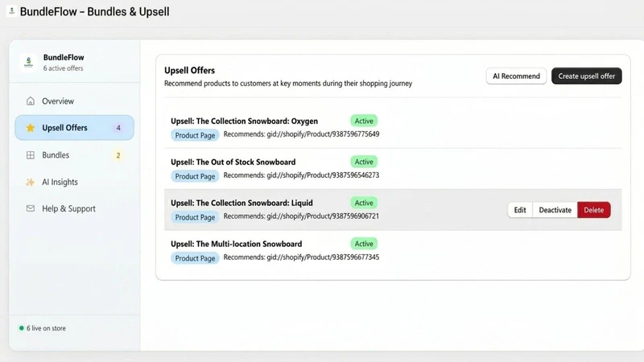
Task: Click the BundleFlow app icon in title bar
Action: [x=11, y=11]
